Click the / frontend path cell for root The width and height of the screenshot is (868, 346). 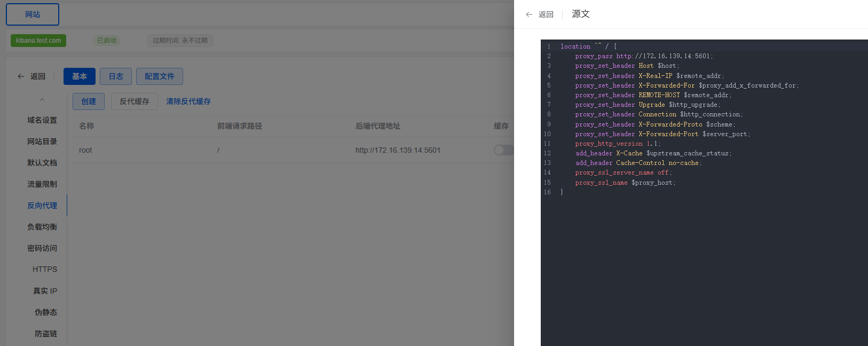218,150
